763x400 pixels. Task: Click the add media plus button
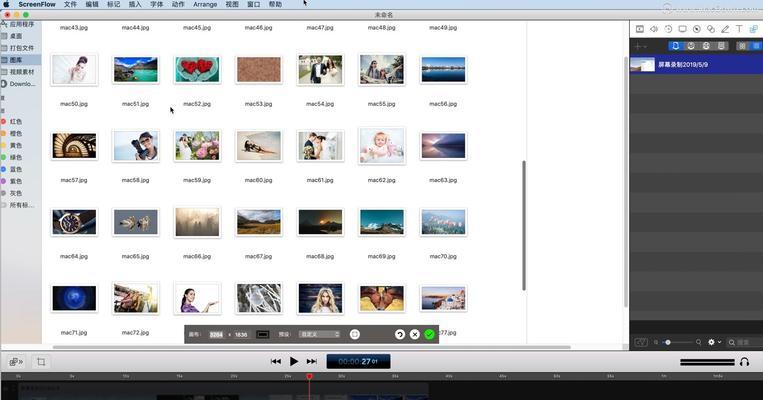[640, 46]
